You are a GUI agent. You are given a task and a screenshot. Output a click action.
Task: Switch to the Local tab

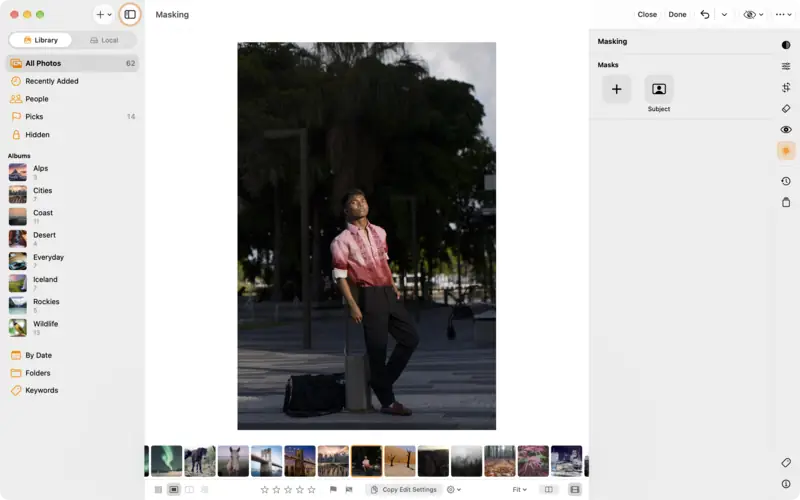coord(104,40)
